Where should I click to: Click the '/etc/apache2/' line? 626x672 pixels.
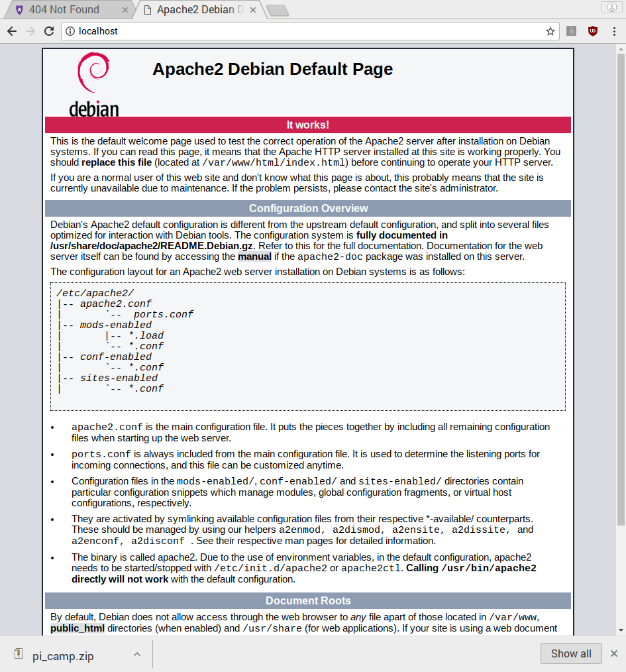95,293
